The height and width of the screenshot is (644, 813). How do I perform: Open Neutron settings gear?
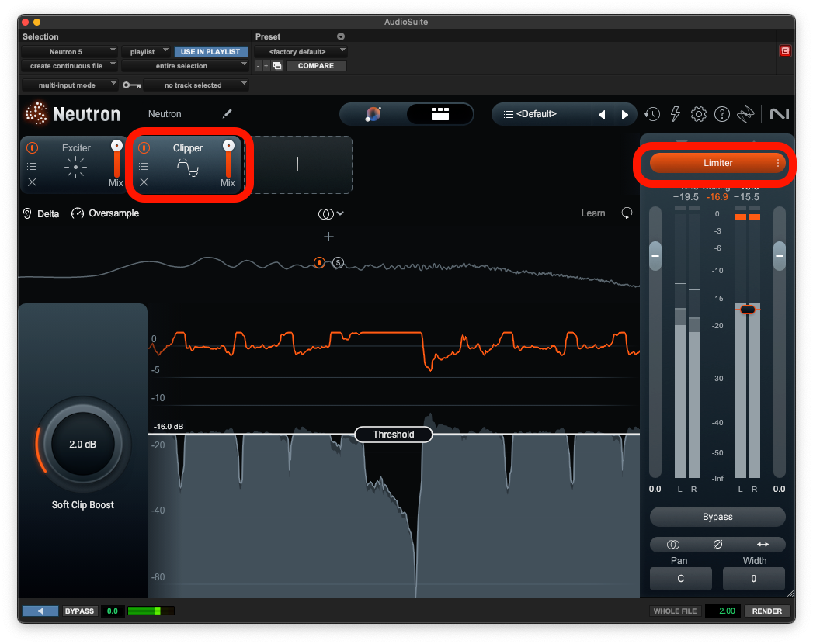pyautogui.click(x=698, y=114)
